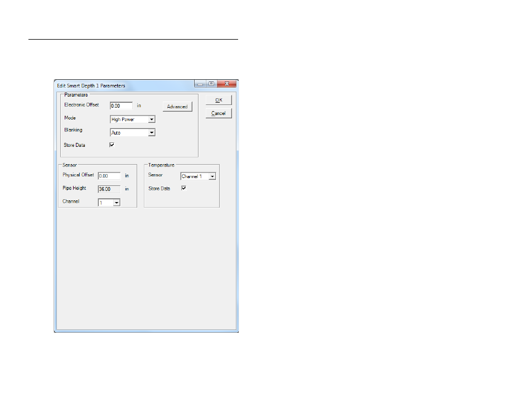This screenshot has width=532, height=412.
Task: Uncheck Store Data in Temperature group
Action: [x=184, y=189]
